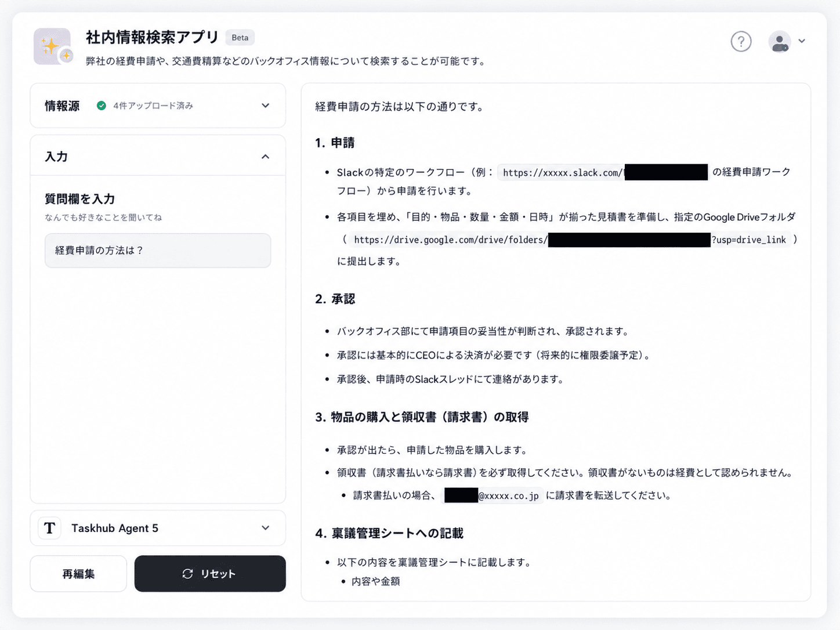Click the 承認が出たら purchase bullet
This screenshot has width=840, height=630.
[432, 450]
